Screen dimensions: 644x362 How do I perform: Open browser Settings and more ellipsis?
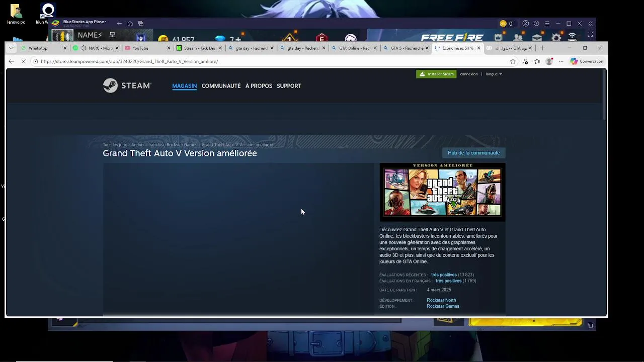[561, 61]
